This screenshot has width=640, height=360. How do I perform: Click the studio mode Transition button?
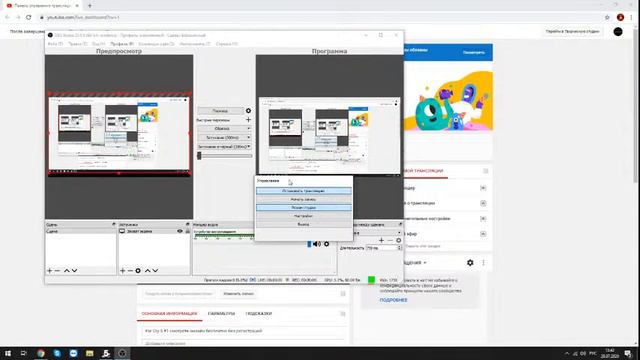point(220,111)
